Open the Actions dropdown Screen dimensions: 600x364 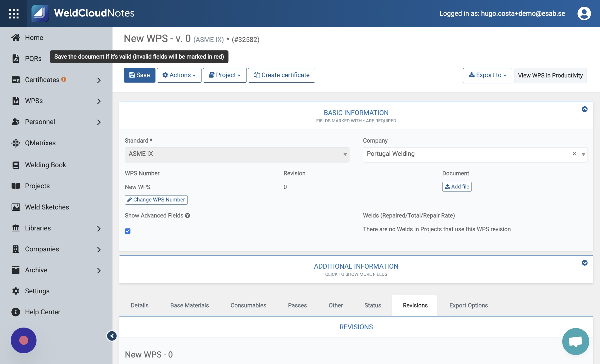[179, 75]
